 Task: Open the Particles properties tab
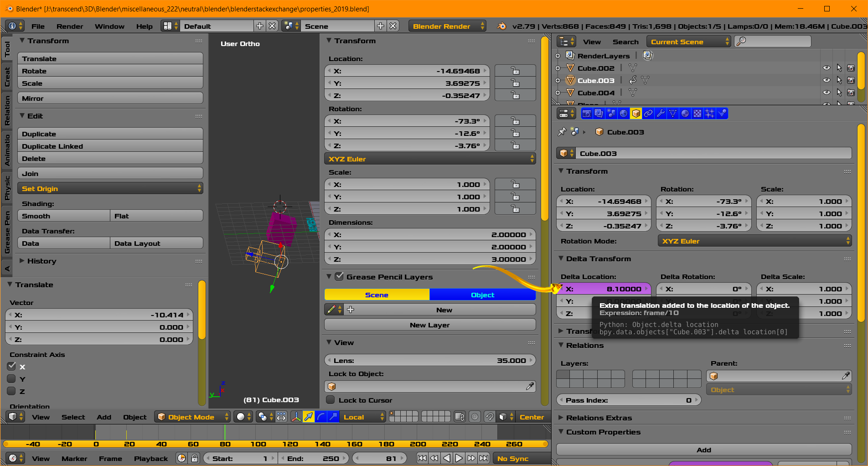[x=710, y=114]
